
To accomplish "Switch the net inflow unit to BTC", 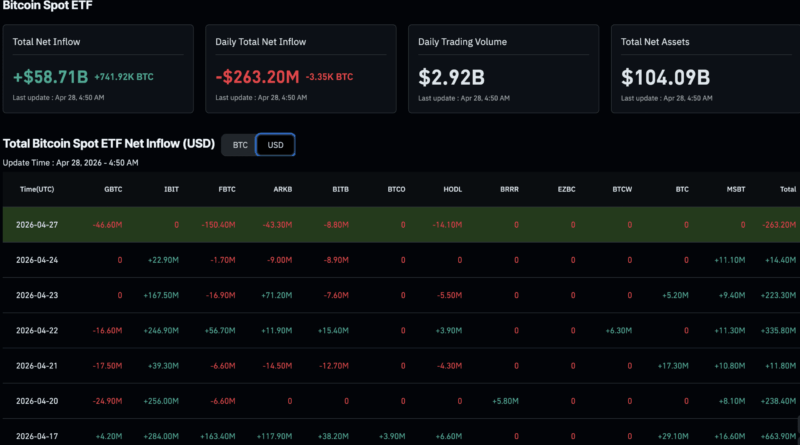I will click(240, 145).
